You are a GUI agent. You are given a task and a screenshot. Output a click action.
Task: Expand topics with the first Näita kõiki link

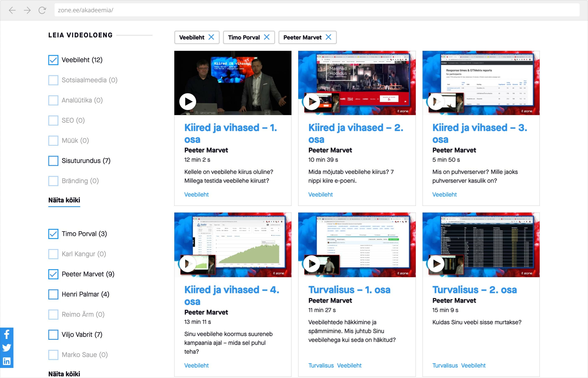(64, 200)
